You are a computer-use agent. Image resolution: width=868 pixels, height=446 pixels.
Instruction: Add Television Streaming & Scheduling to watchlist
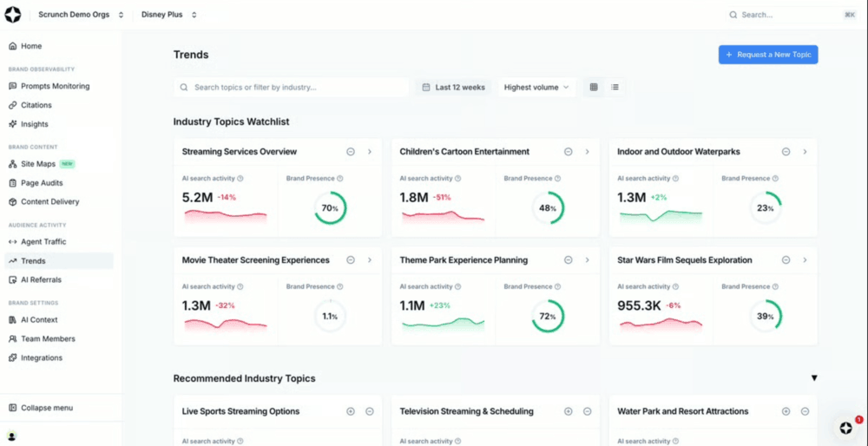568,411
